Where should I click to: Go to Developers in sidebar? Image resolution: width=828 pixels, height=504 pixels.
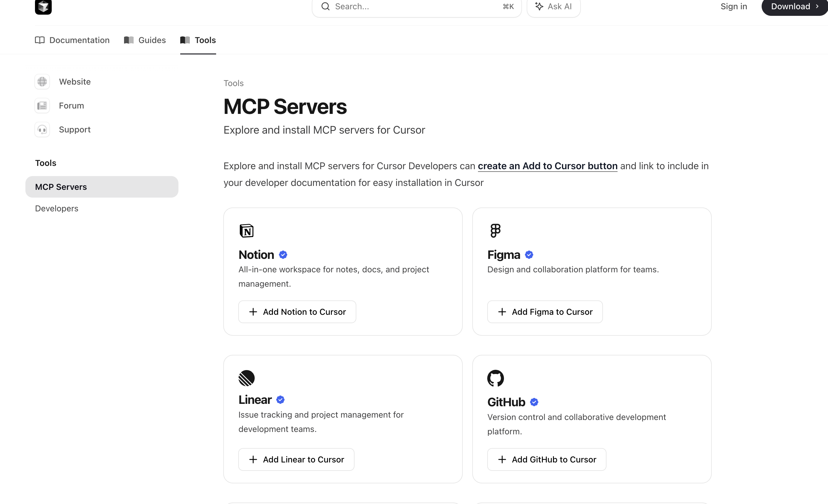click(56, 208)
